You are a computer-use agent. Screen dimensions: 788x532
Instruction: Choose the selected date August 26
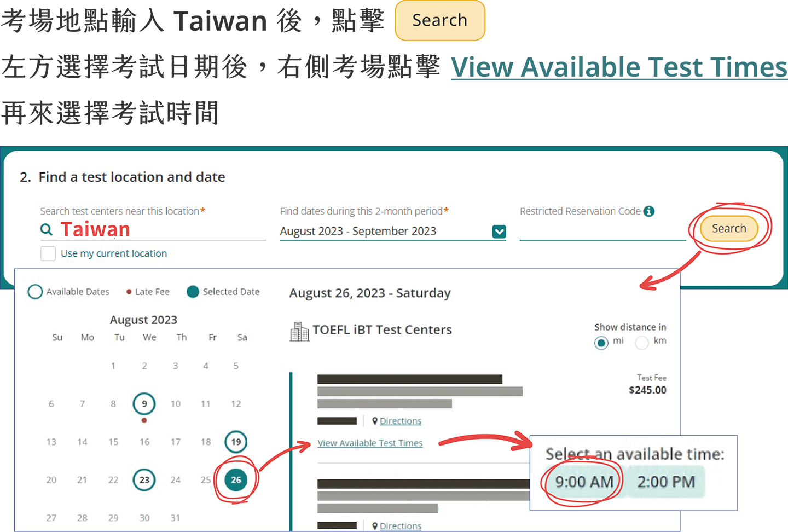click(236, 480)
